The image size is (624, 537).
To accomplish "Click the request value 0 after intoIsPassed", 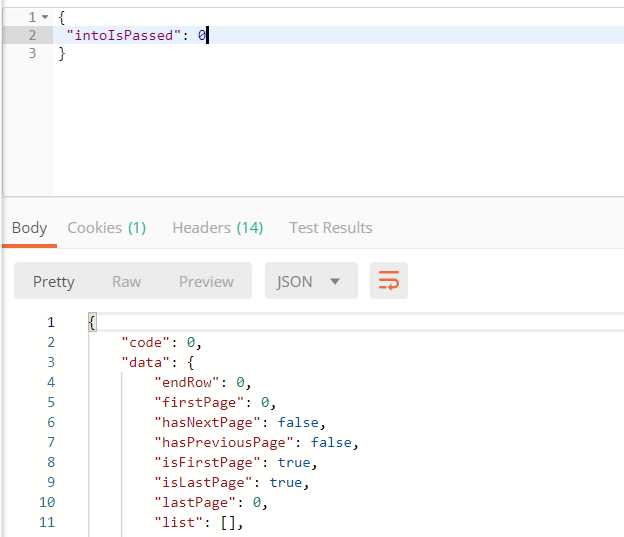I will click(x=202, y=35).
